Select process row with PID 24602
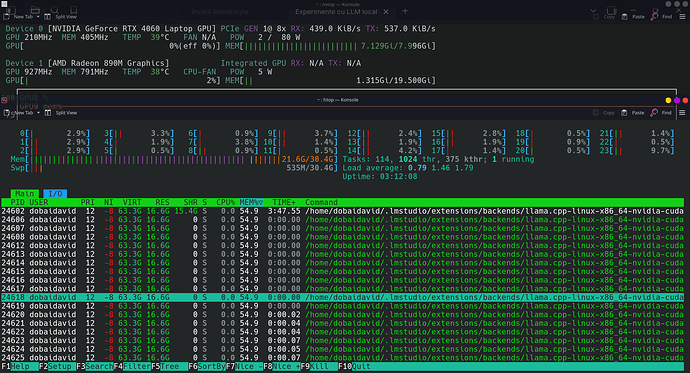The image size is (690, 373). click(342, 211)
